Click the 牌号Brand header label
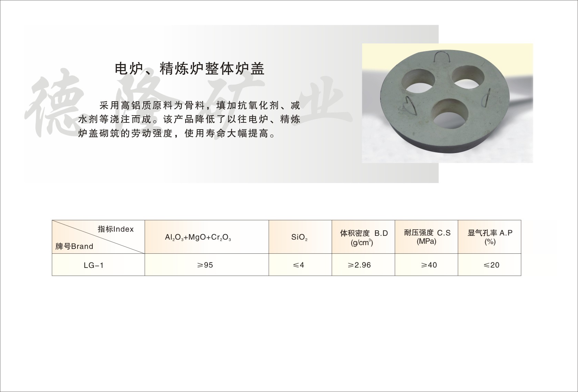 (x=74, y=246)
